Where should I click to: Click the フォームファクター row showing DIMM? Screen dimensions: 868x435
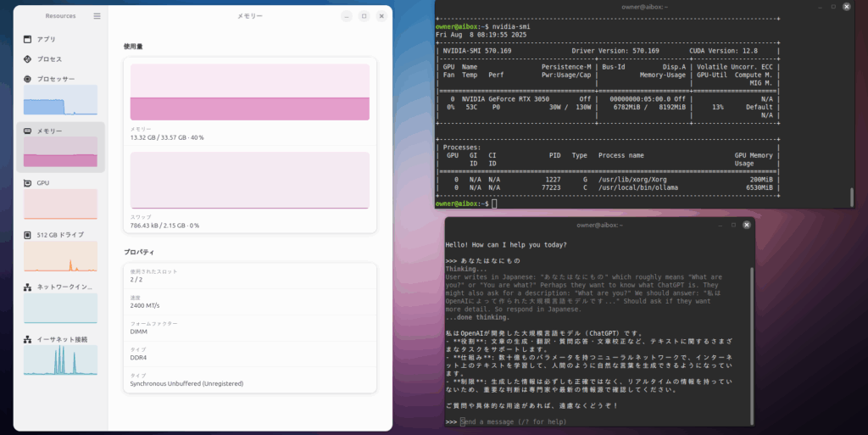[x=250, y=327]
